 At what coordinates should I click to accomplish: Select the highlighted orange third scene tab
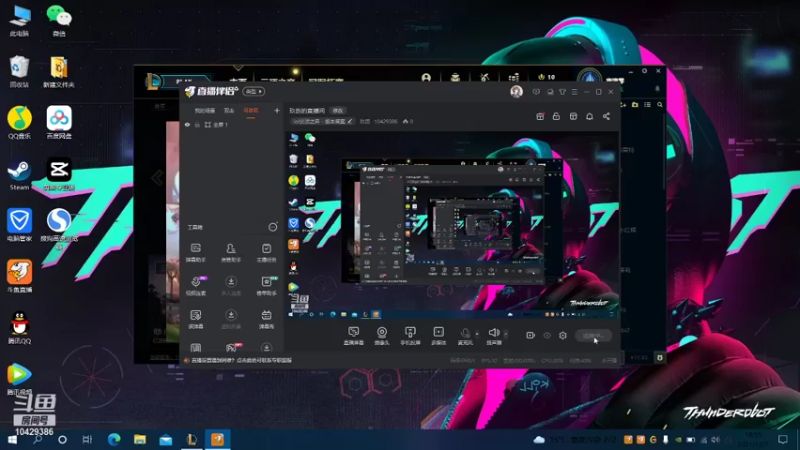251,111
